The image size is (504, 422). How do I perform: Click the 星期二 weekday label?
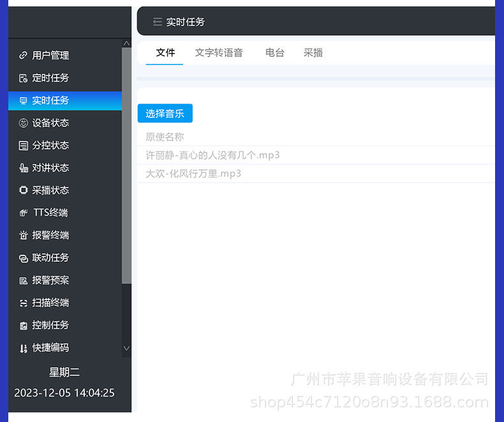coord(64,372)
